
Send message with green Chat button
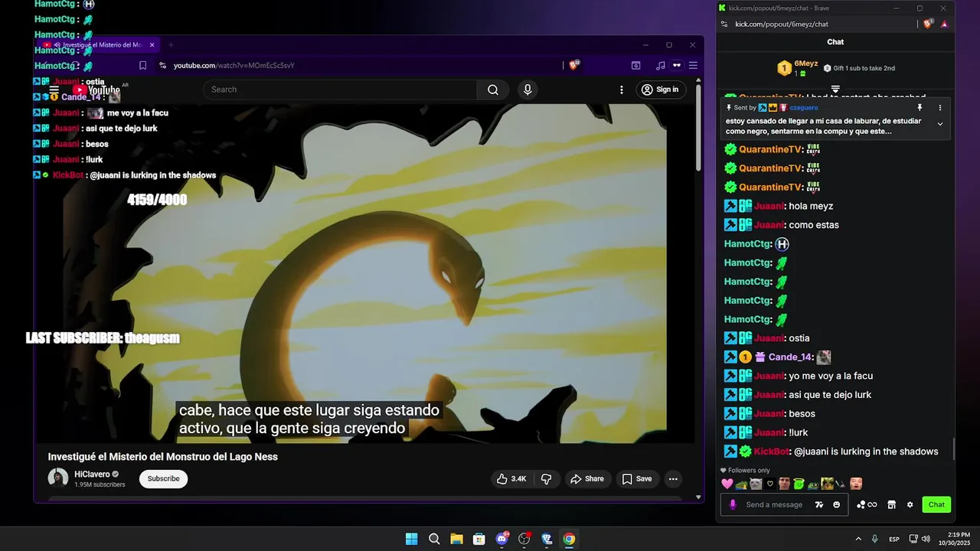click(x=936, y=504)
